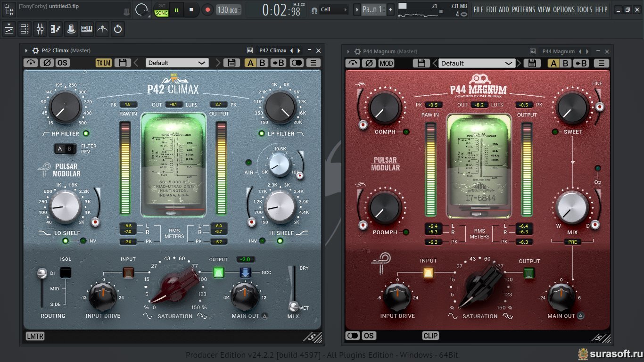
Task: Open Default preset dropdown in P42 Climax
Action: click(x=177, y=63)
